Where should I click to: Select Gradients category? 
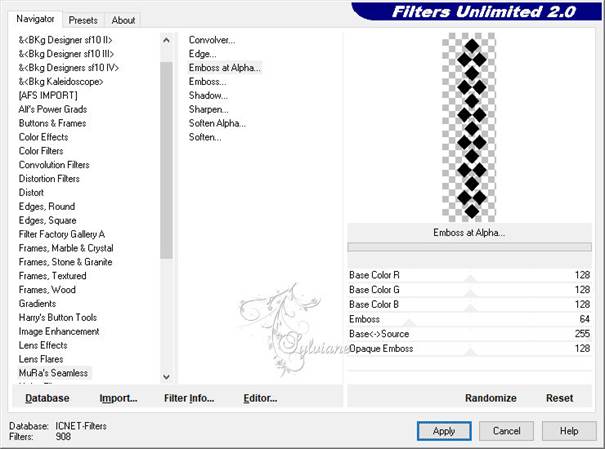37,304
